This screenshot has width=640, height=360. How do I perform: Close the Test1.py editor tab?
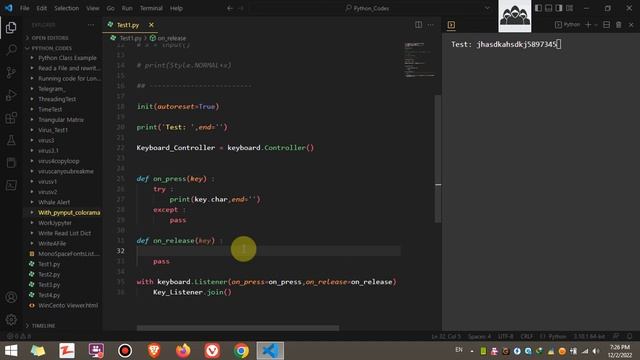pyautogui.click(x=151, y=25)
